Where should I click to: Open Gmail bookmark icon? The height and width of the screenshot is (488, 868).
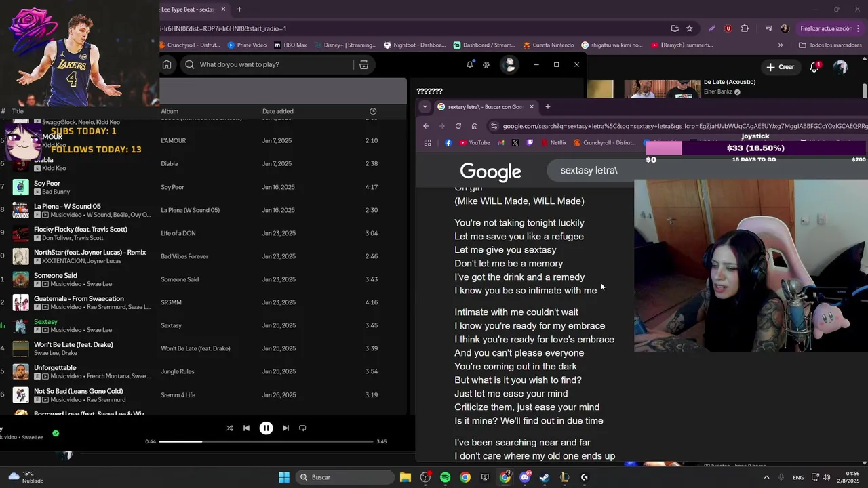click(501, 143)
